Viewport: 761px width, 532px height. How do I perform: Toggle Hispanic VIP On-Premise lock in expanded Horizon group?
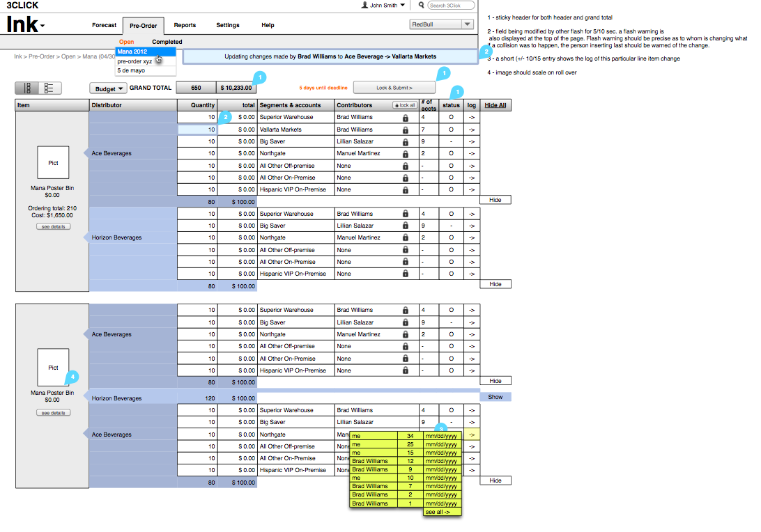tap(406, 274)
